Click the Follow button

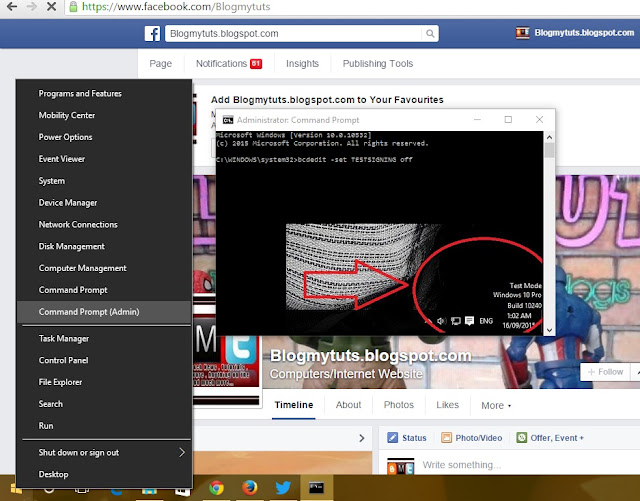605,372
